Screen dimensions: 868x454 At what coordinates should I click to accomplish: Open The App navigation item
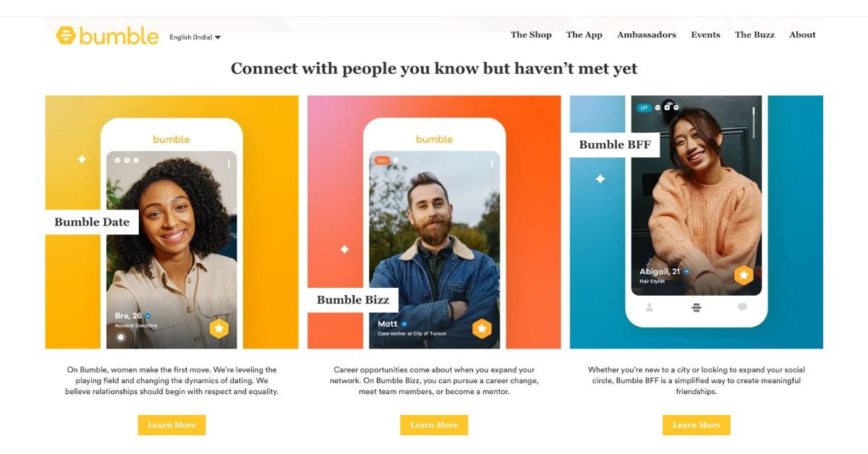584,35
